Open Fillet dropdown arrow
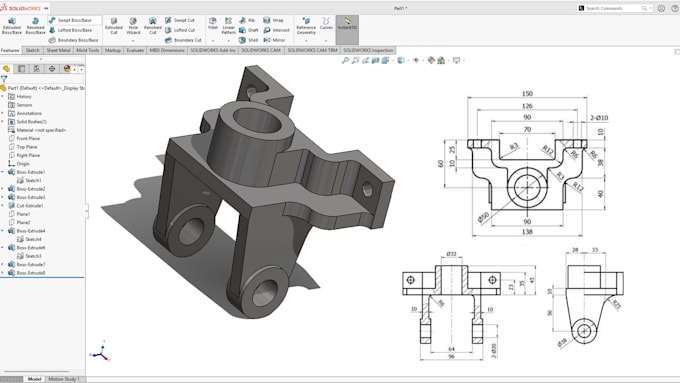Image resolution: width=680 pixels, height=383 pixels. click(213, 40)
